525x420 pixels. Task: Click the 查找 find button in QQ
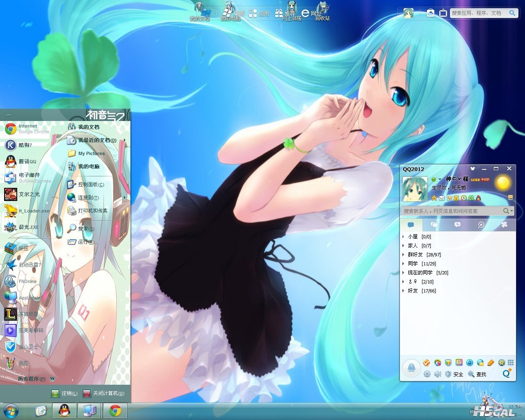pyautogui.click(x=477, y=374)
